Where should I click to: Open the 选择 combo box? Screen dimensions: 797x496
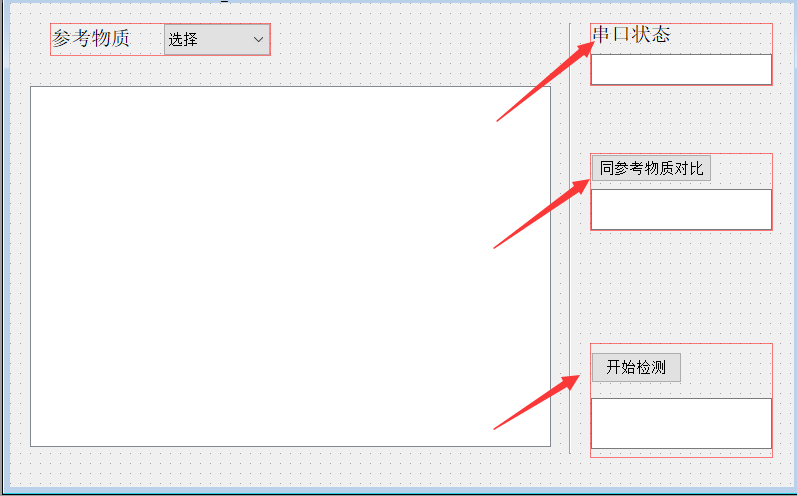217,39
